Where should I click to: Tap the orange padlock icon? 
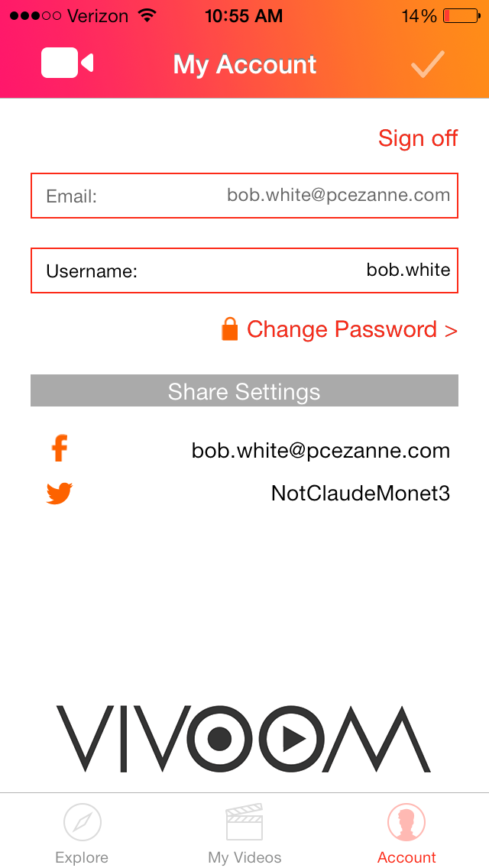[229, 329]
